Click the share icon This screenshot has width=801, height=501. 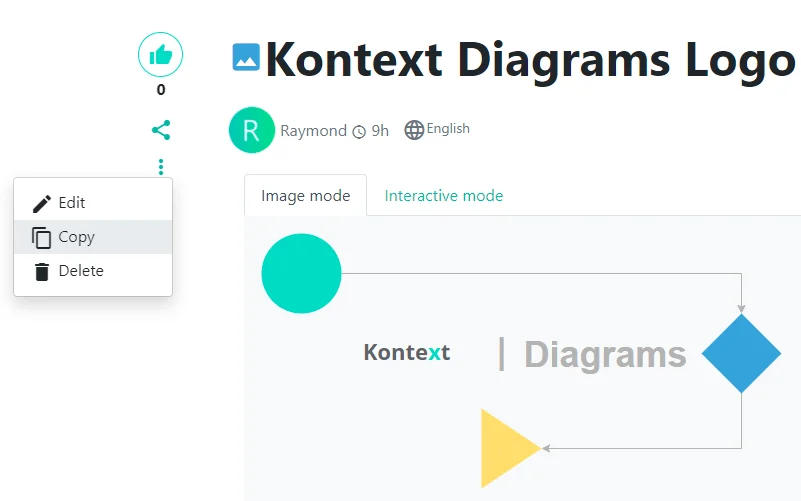click(161, 130)
